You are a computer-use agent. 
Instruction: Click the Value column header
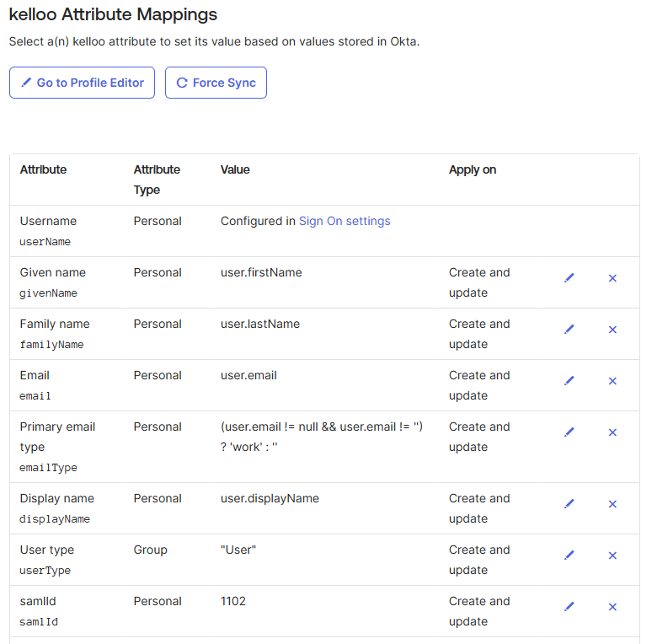[235, 169]
